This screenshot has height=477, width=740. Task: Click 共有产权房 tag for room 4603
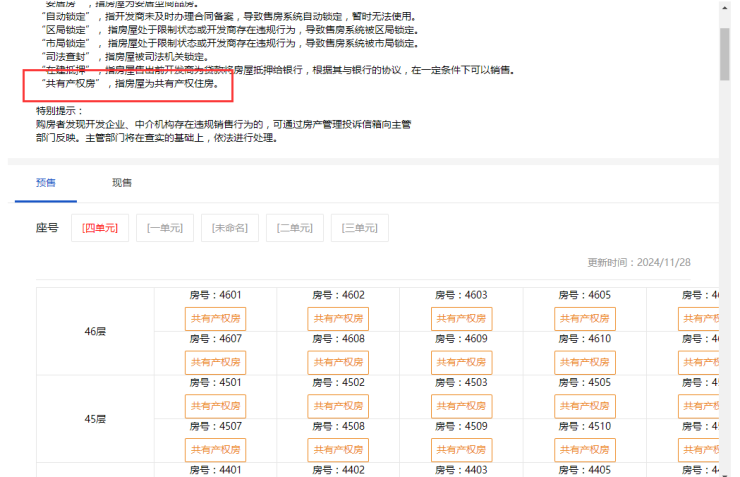tap(461, 319)
